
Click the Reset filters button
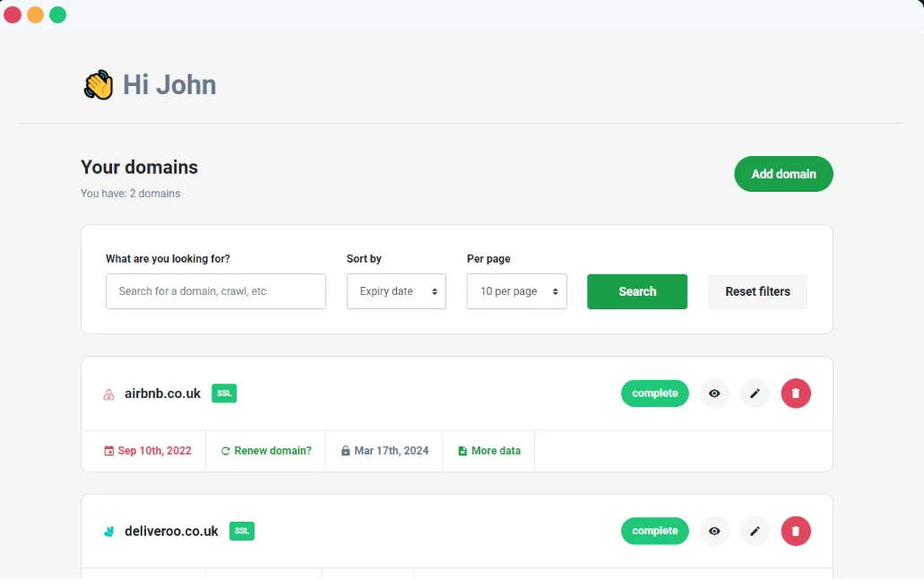757,291
